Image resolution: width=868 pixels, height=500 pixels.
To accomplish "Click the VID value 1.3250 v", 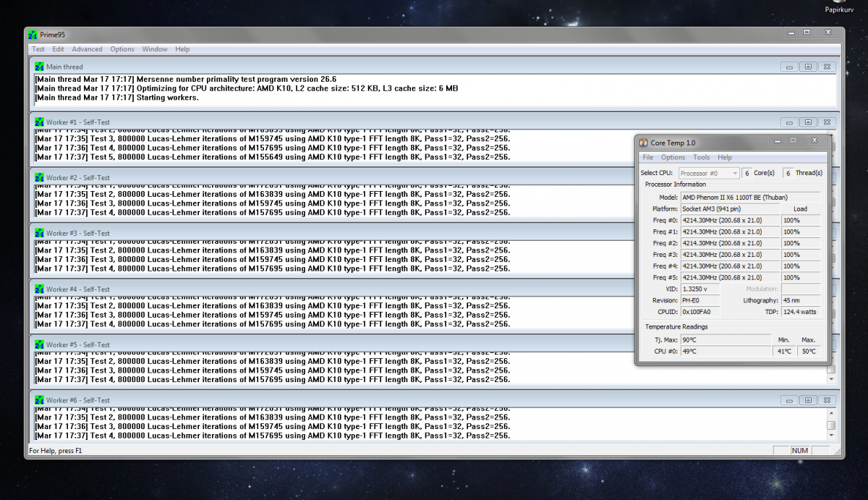I will tap(700, 289).
